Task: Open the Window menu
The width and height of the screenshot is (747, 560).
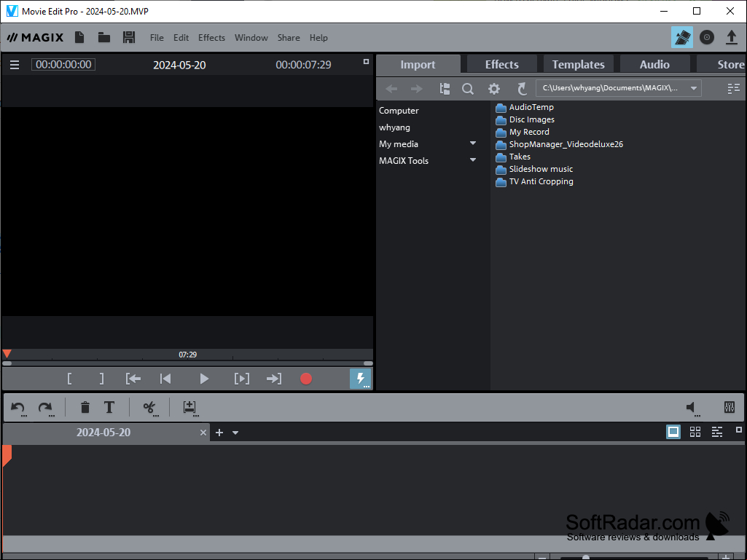Action: [x=251, y=38]
